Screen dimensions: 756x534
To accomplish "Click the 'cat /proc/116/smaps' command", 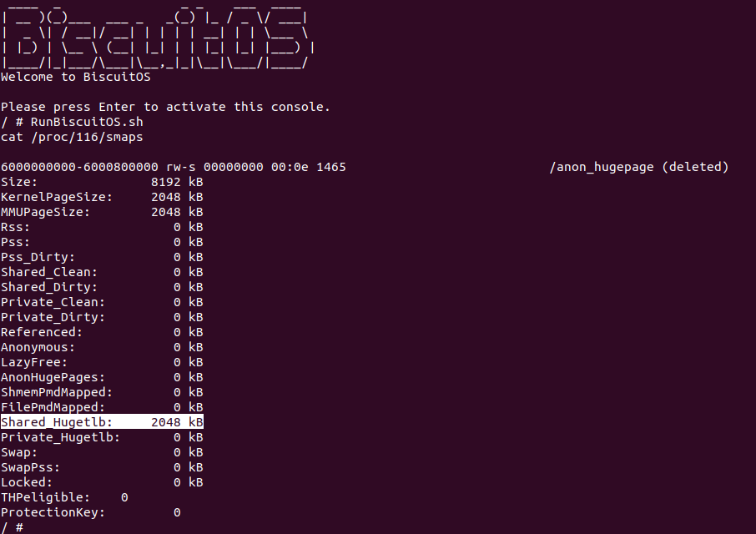I will 65,137.
